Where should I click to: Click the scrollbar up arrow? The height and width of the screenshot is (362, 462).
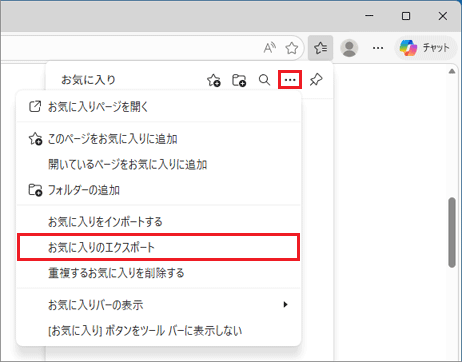(x=452, y=71)
